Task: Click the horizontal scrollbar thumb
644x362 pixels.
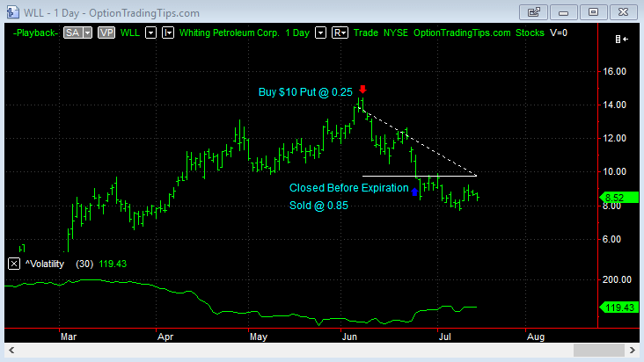Action: tap(599, 350)
